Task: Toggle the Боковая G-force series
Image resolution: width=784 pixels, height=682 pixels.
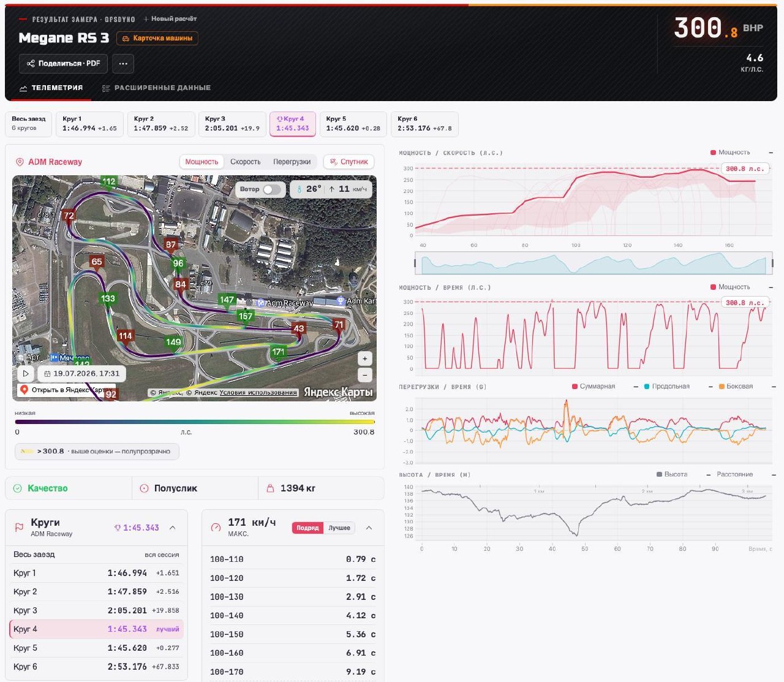Action: tap(736, 387)
